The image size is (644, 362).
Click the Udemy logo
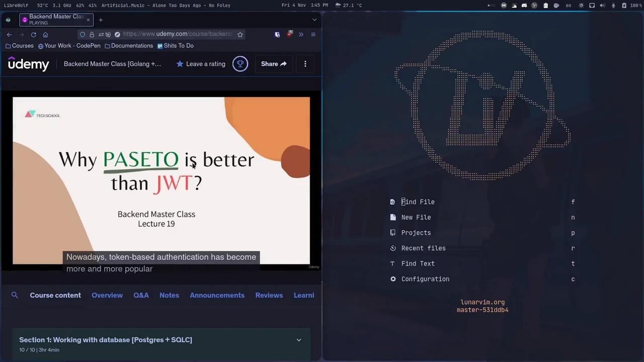tap(29, 64)
